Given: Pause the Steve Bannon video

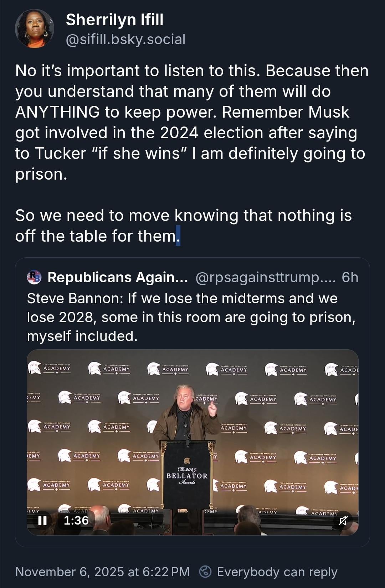Looking at the screenshot, I should click(x=42, y=521).
